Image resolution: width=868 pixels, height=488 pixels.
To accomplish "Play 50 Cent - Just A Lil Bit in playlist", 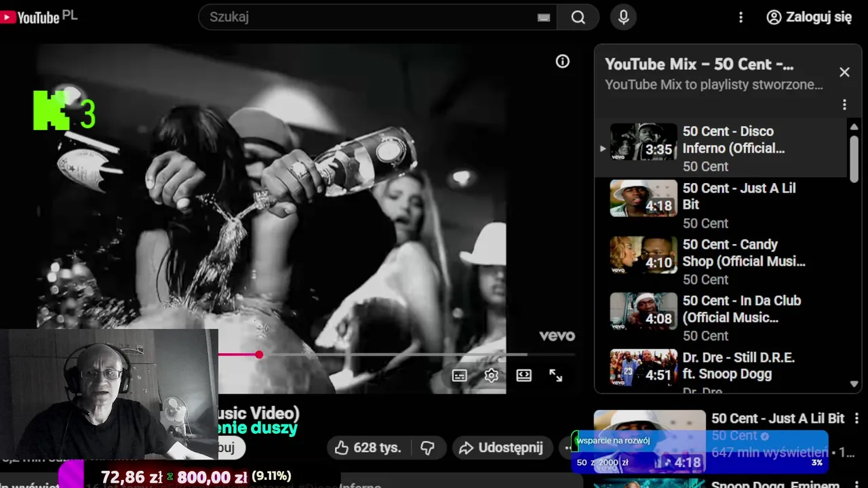I will [x=721, y=205].
